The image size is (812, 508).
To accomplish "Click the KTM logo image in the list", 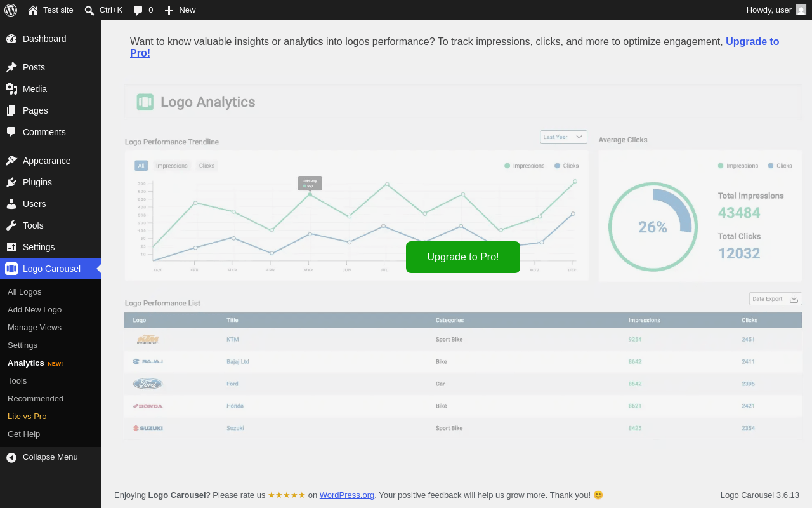I will coord(148,339).
